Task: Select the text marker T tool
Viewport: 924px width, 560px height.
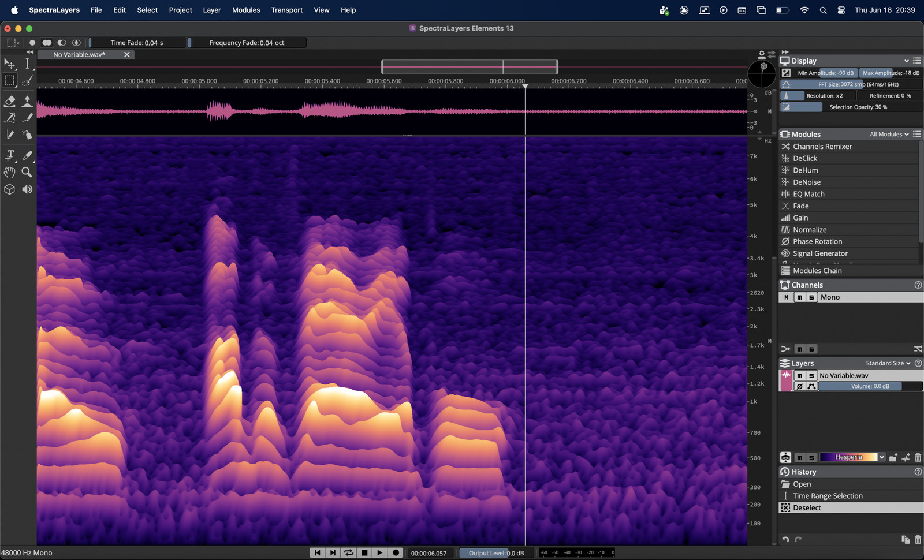Action: tap(9, 155)
